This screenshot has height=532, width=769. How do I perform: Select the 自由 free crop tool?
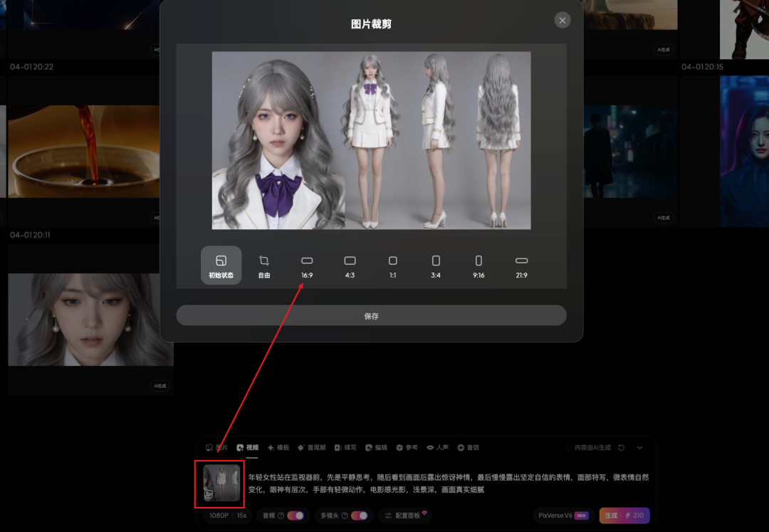pos(264,265)
